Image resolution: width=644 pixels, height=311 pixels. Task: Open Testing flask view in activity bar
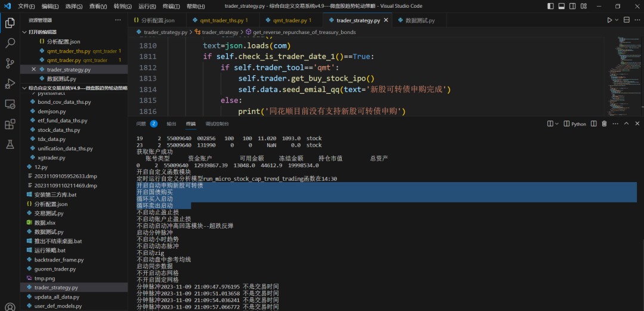pyautogui.click(x=10, y=144)
